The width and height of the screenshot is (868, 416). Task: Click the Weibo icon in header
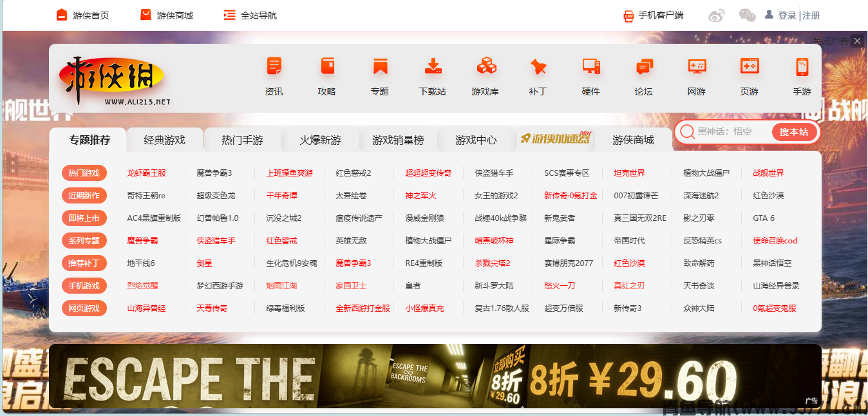click(x=717, y=15)
